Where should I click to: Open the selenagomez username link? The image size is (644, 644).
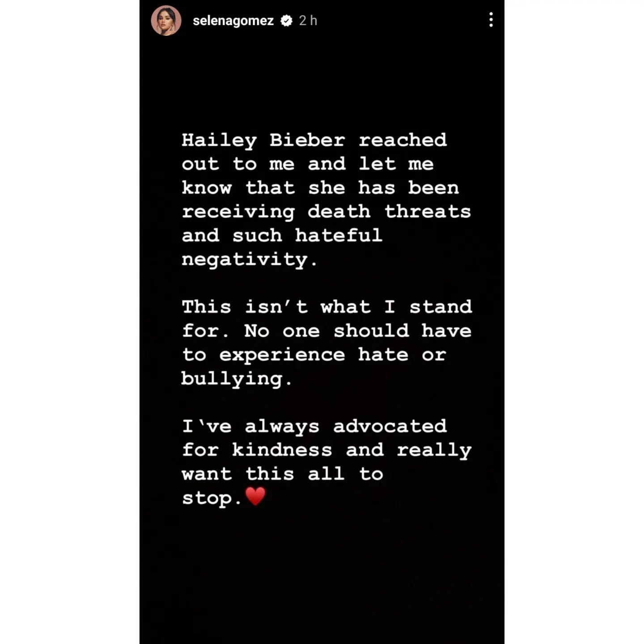coord(233,21)
